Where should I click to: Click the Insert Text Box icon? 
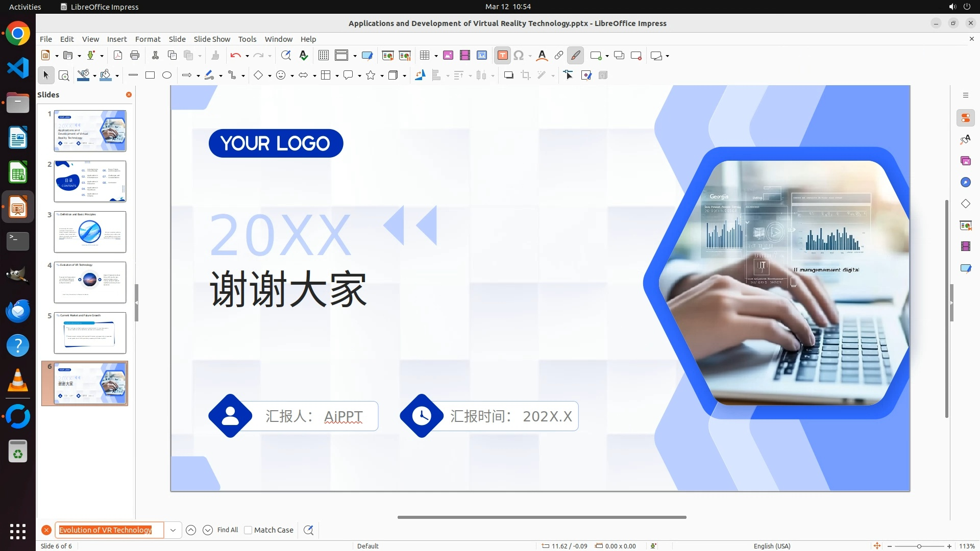[502, 56]
